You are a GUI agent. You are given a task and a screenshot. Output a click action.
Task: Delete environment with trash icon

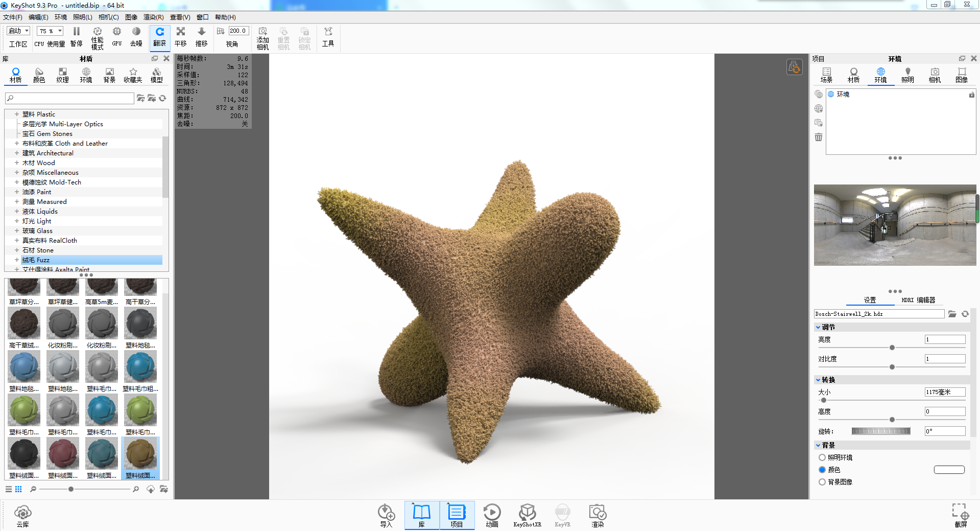(x=819, y=137)
